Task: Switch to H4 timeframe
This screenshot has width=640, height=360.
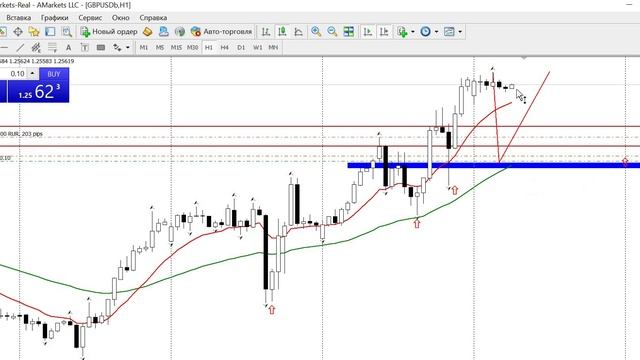Action: pyautogui.click(x=224, y=48)
